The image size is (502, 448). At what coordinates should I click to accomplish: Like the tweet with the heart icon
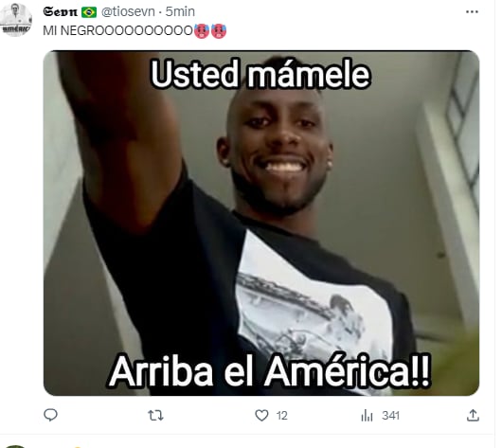coord(261,416)
